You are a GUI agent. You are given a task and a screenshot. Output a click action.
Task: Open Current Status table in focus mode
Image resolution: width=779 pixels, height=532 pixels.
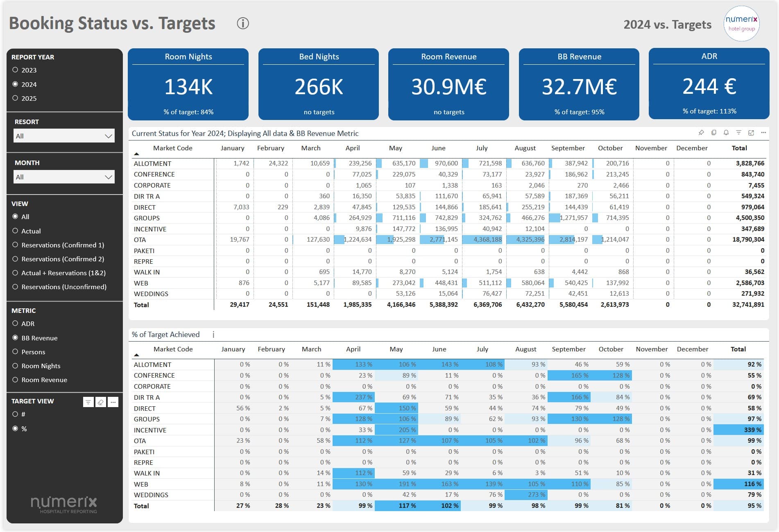point(751,133)
